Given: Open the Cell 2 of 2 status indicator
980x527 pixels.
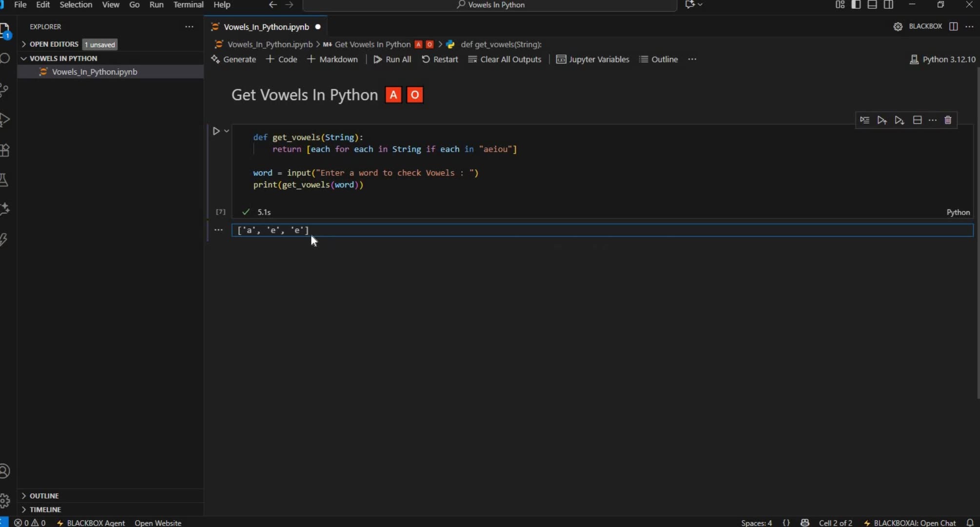Looking at the screenshot, I should (x=835, y=522).
